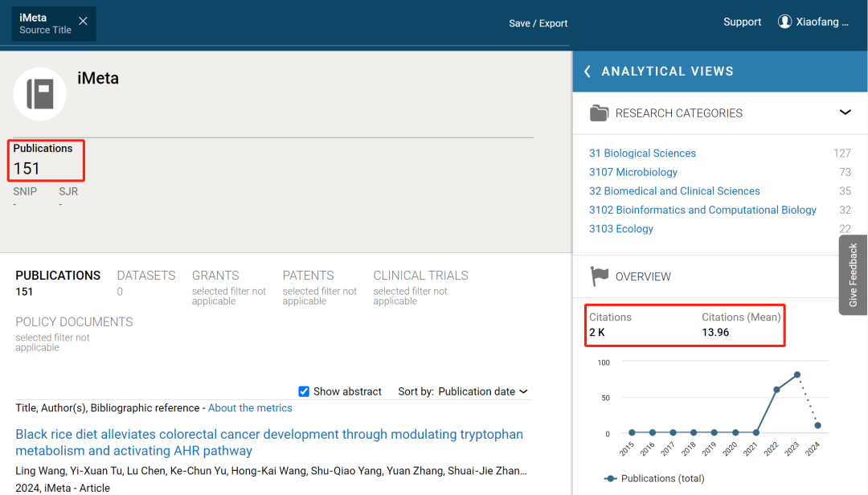
Task: Filter by 3102 Bioinformatics and Computational Biology
Action: coord(702,210)
